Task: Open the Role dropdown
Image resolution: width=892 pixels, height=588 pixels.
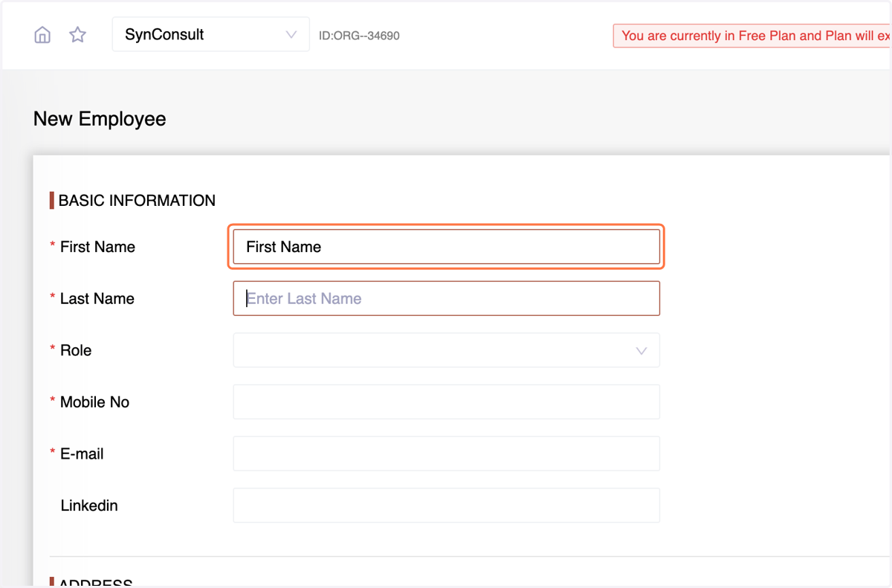Action: pos(446,350)
